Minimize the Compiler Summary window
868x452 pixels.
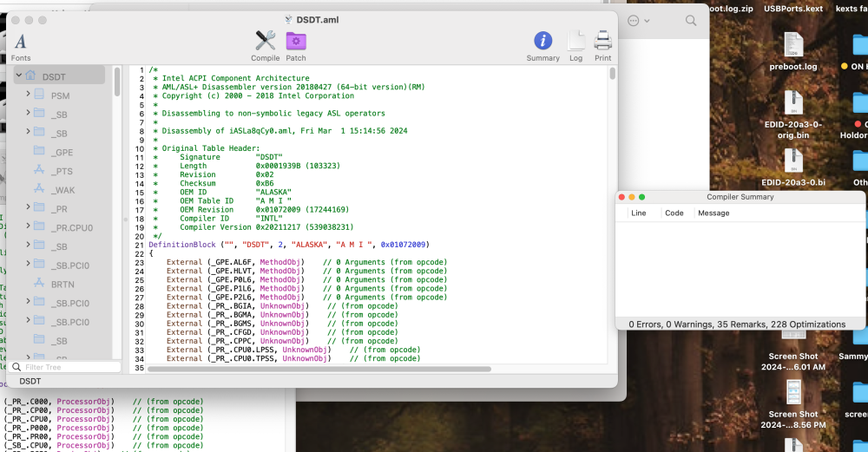[x=632, y=197]
